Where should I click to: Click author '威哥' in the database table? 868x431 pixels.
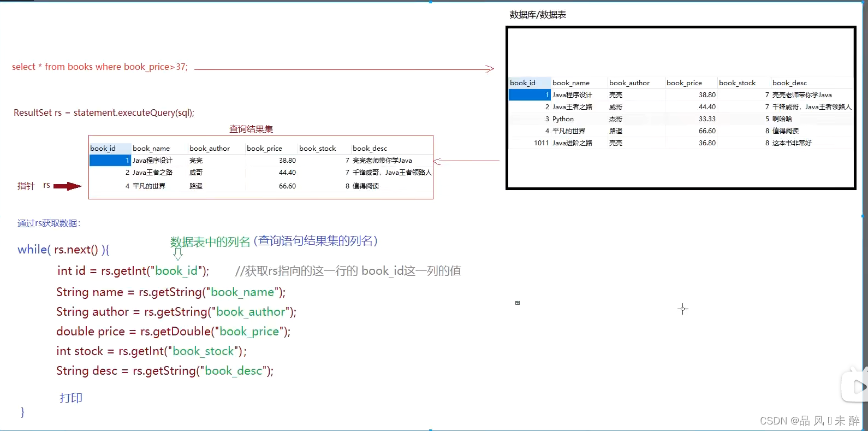[615, 107]
